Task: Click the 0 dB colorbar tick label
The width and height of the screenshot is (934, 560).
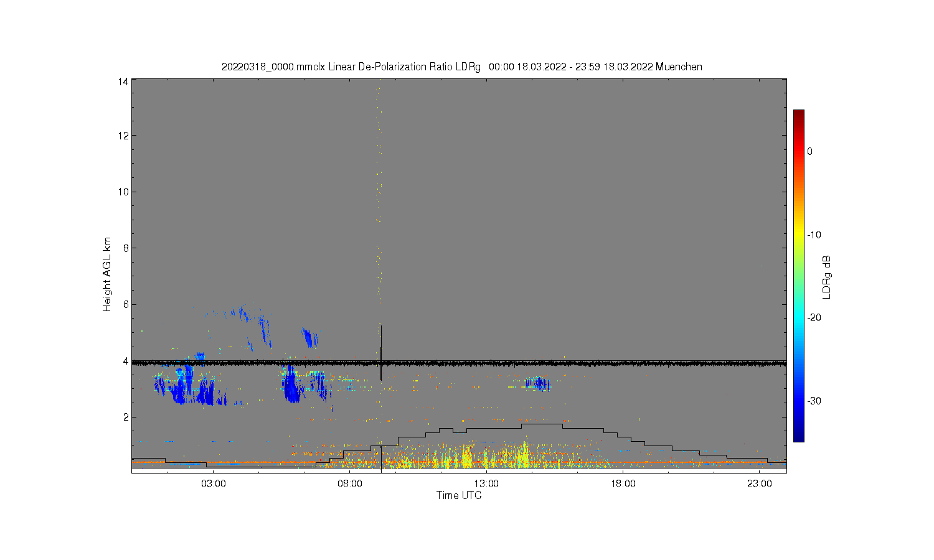Action: point(809,151)
